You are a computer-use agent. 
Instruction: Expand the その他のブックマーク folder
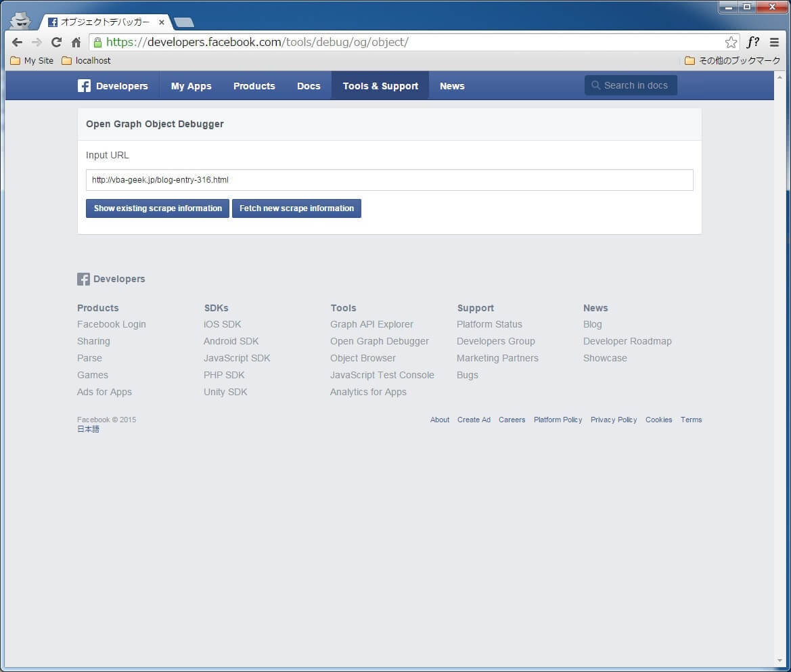pyautogui.click(x=732, y=61)
